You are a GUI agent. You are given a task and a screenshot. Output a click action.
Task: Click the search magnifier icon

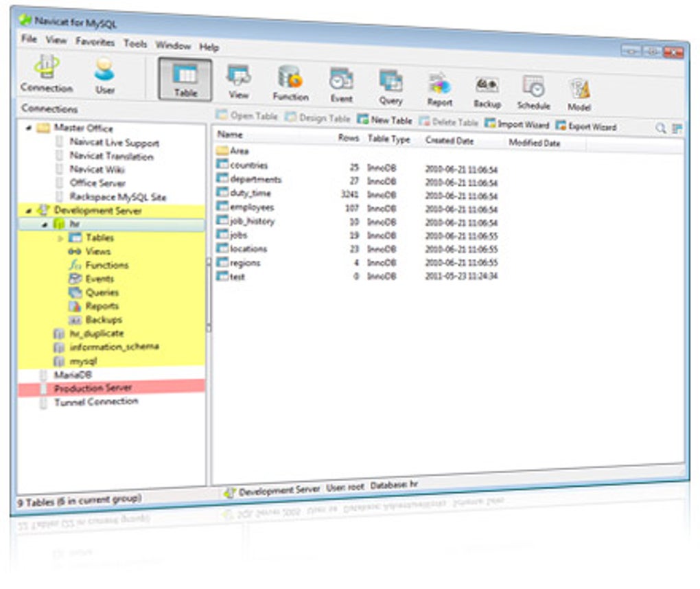660,128
